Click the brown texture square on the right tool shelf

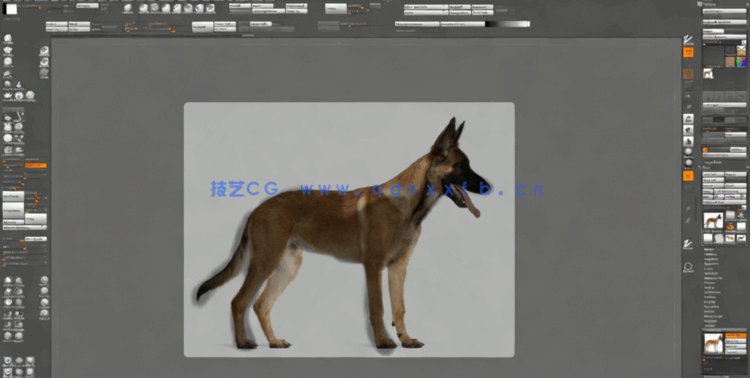pos(688,74)
